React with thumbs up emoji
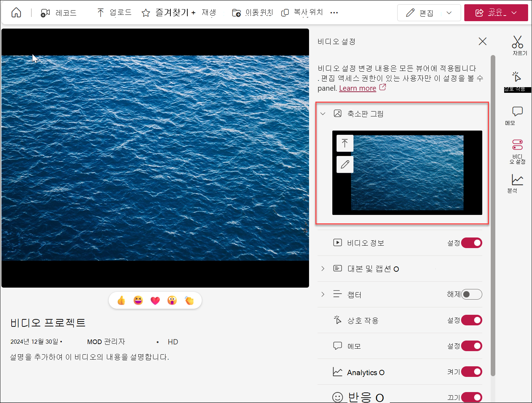The height and width of the screenshot is (403, 532). tap(121, 300)
